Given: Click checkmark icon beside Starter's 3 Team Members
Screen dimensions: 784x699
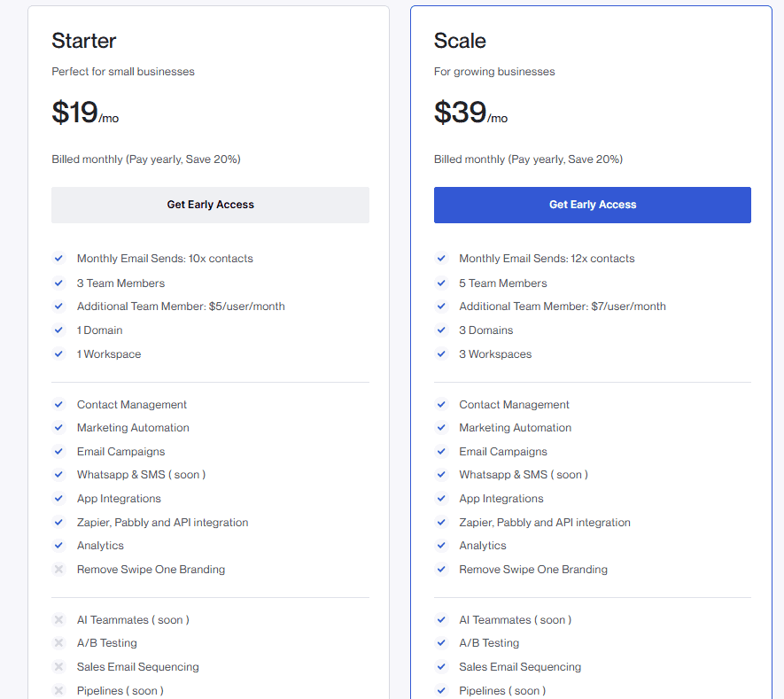Looking at the screenshot, I should [58, 283].
